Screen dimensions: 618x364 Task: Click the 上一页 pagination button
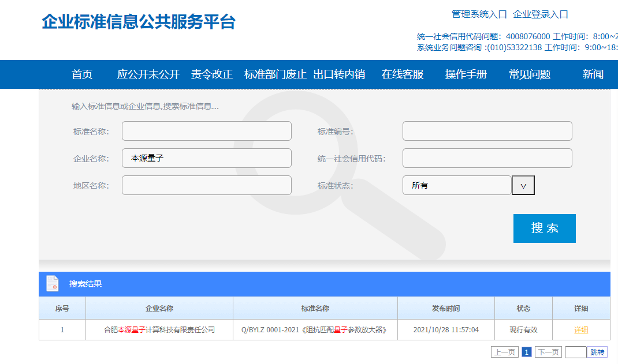(x=504, y=352)
